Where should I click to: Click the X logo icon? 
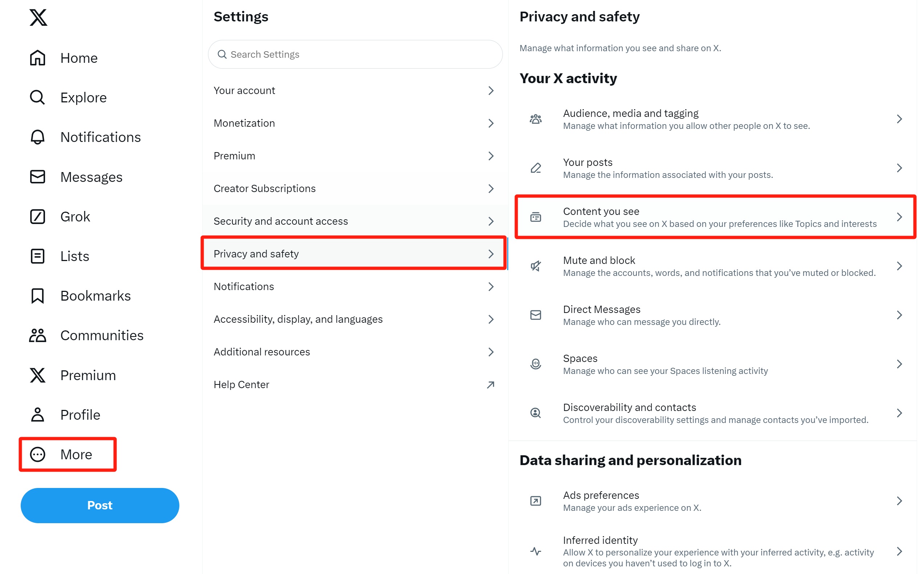pos(38,17)
